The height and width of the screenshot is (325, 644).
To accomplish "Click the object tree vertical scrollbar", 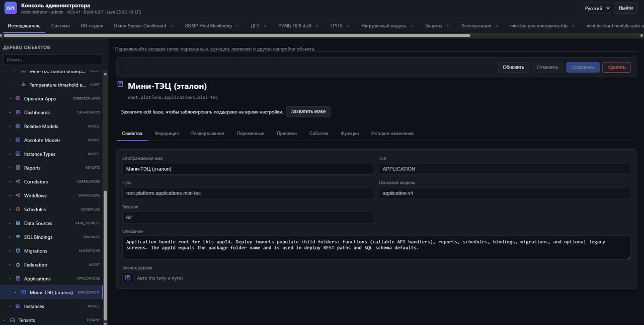I will 105,254.
